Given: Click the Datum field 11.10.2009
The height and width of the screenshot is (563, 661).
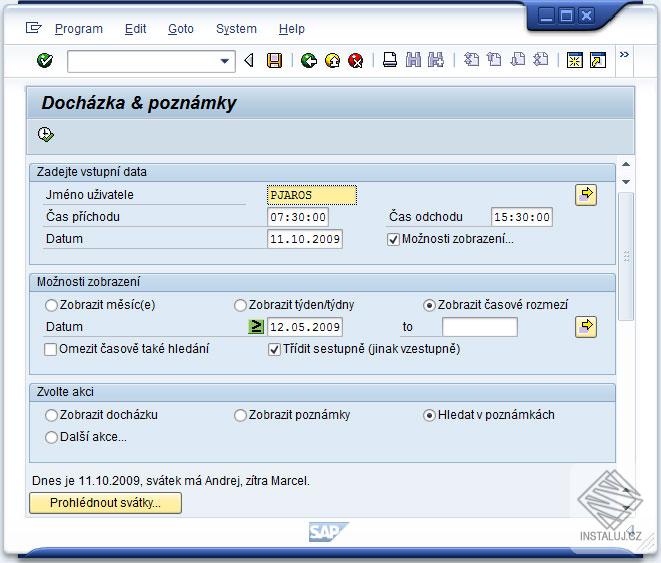Looking at the screenshot, I should [305, 239].
